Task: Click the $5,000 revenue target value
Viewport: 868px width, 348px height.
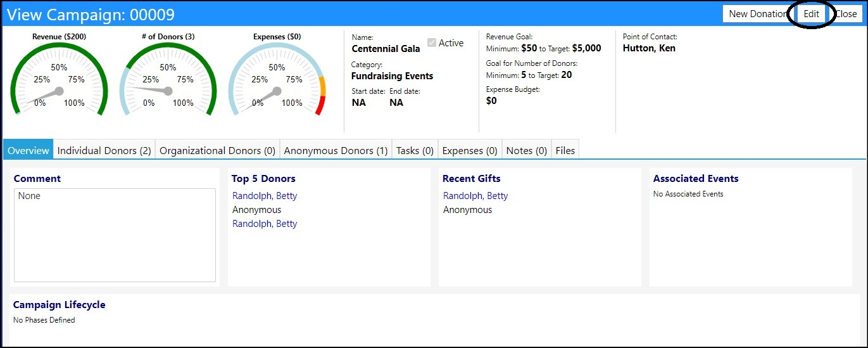Action: point(586,48)
